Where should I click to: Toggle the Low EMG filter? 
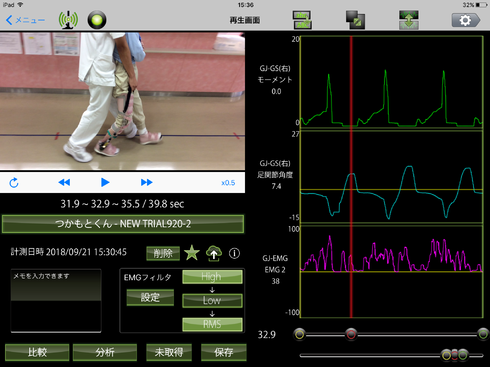pos(212,300)
